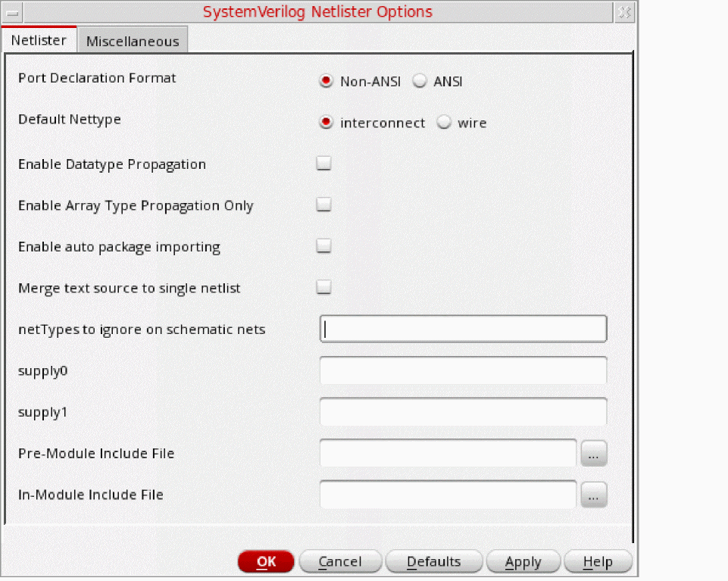Select the Netlister tab
This screenshot has width=728, height=581.
pyautogui.click(x=39, y=41)
